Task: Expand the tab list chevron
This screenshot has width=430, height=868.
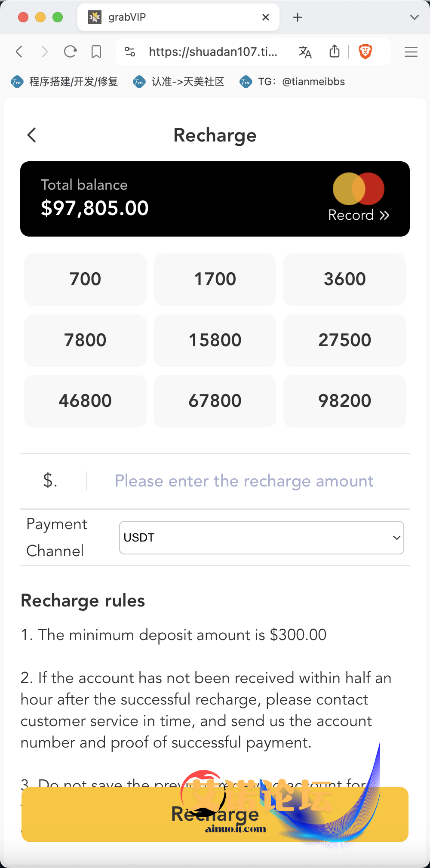Action: [414, 18]
